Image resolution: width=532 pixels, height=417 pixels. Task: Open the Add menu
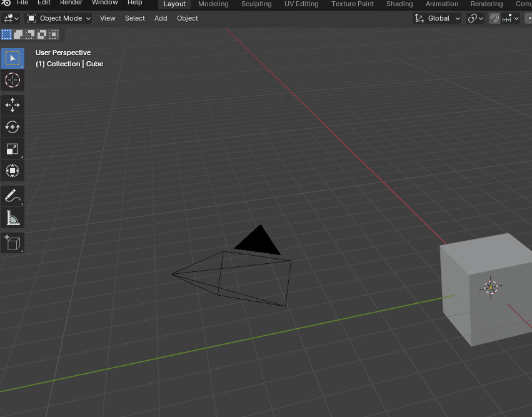point(161,18)
